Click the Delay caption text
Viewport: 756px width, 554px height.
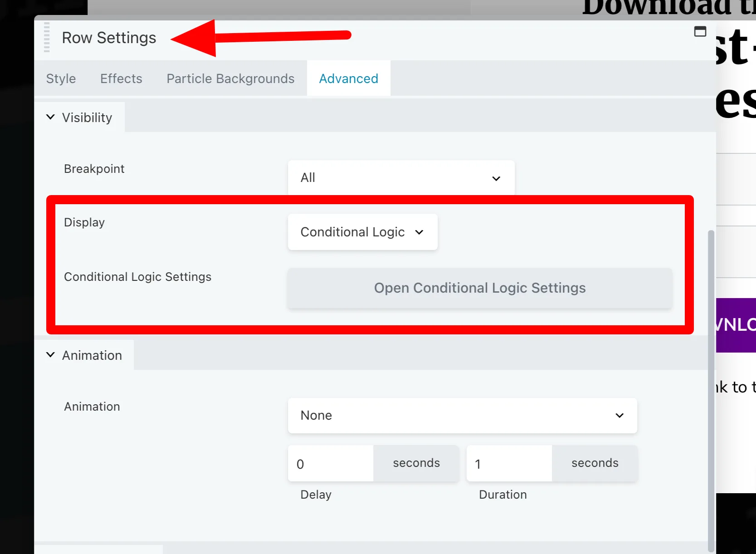pos(316,495)
